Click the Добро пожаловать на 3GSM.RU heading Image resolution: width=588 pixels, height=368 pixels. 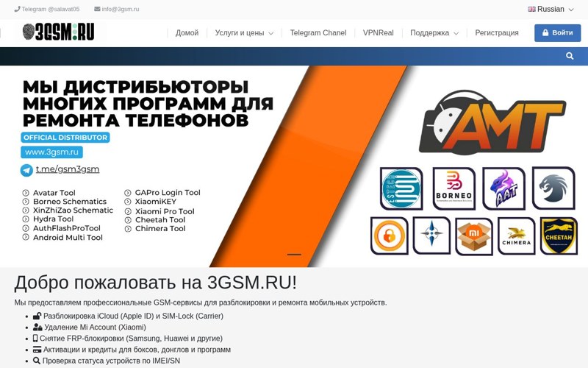click(156, 283)
